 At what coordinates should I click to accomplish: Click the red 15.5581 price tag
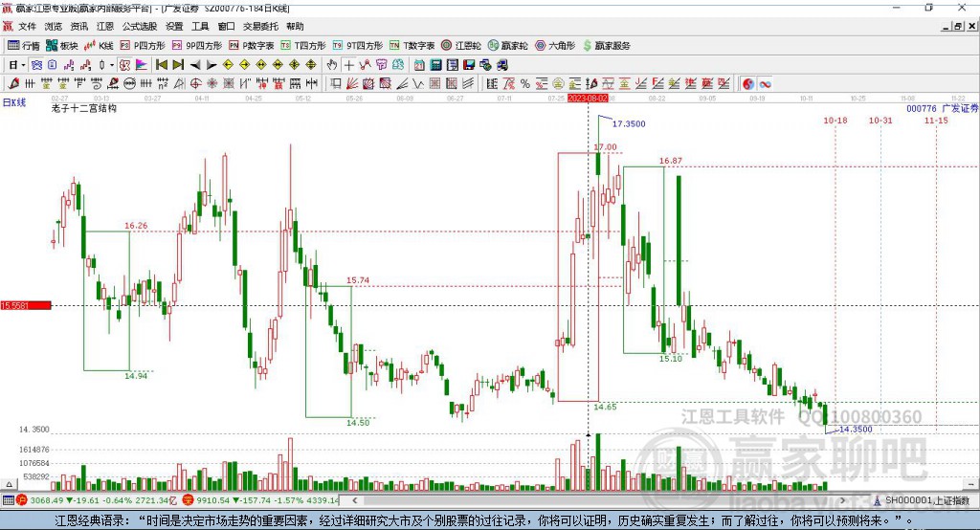(26, 305)
